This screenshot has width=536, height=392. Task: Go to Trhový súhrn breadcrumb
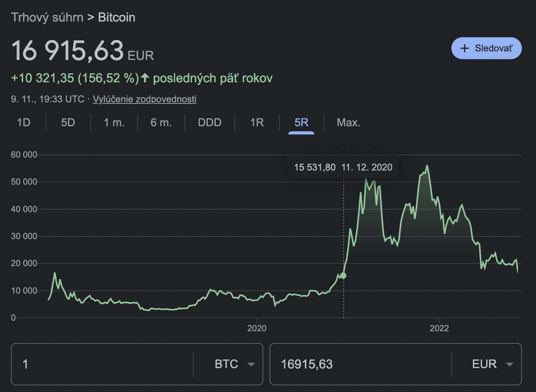(47, 18)
